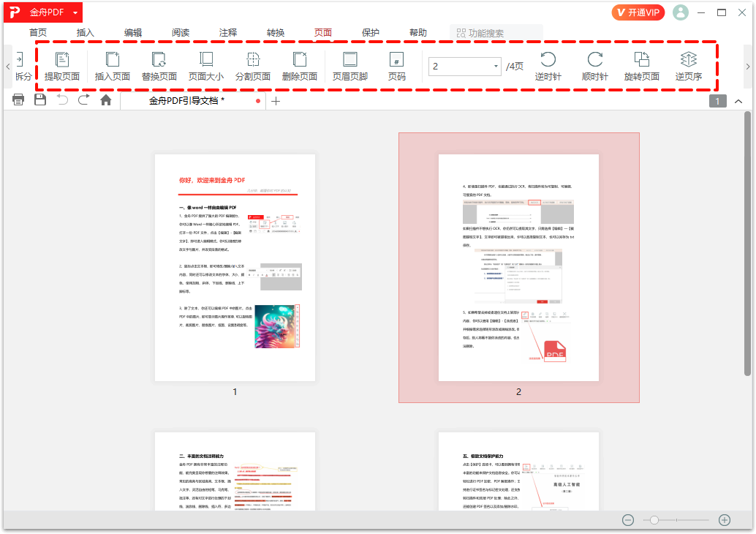Select the 五、极致文档保护能力 page thumbnail
The width and height of the screenshot is (756, 534).
(x=519, y=471)
